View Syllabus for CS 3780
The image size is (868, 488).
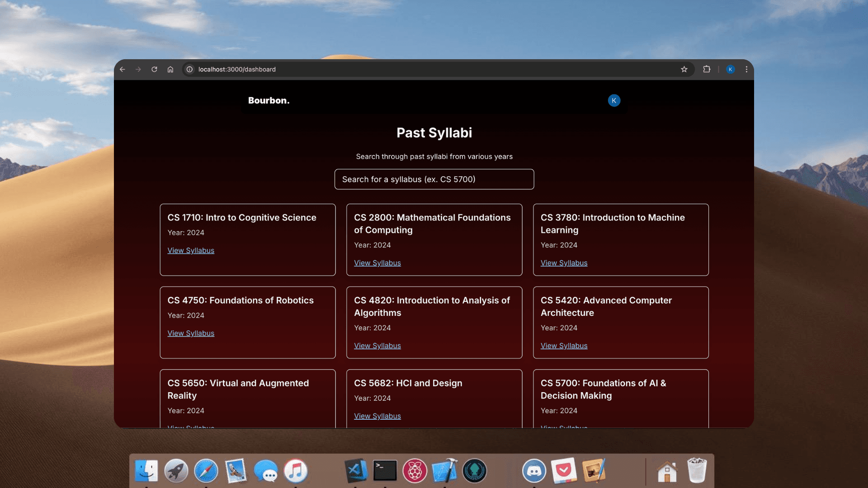pos(564,263)
